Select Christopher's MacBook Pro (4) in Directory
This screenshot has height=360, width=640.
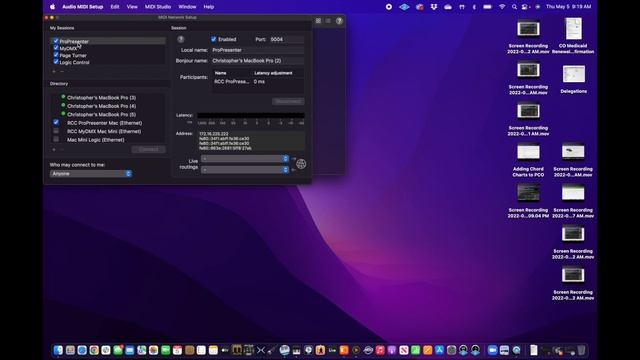coord(101,106)
